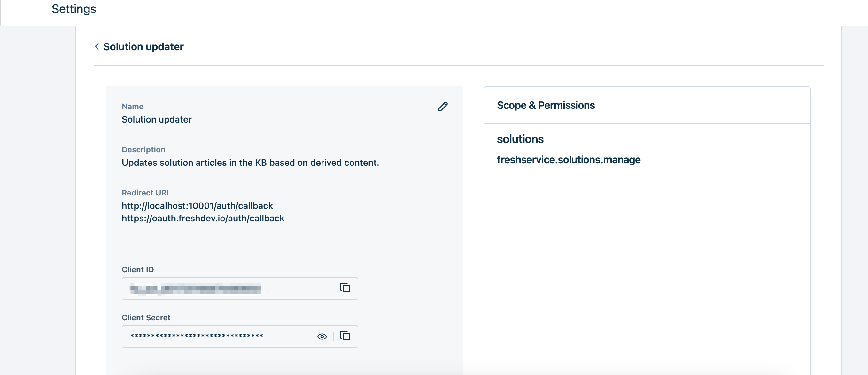Image resolution: width=868 pixels, height=375 pixels.
Task: Toggle visibility of Client Secret
Action: pos(322,336)
